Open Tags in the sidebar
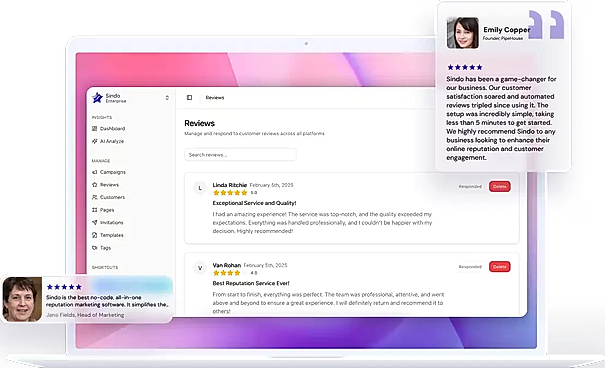Image resolution: width=605 pixels, height=368 pixels. click(101, 248)
